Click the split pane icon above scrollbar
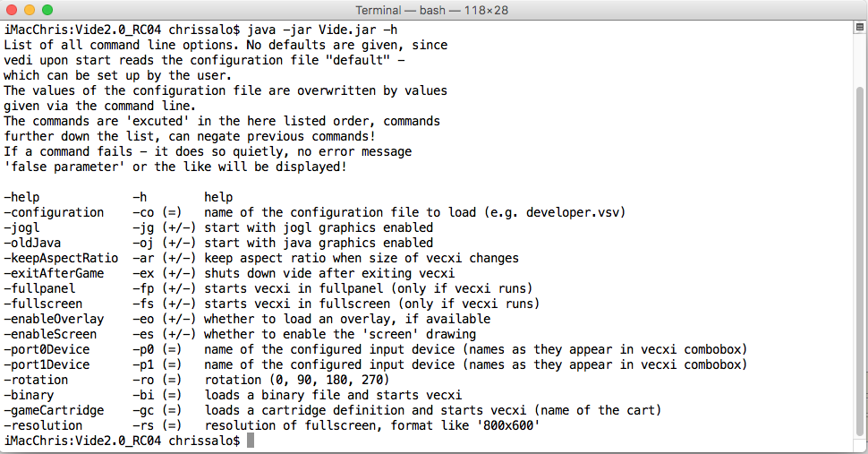The image size is (868, 454). 859,29
